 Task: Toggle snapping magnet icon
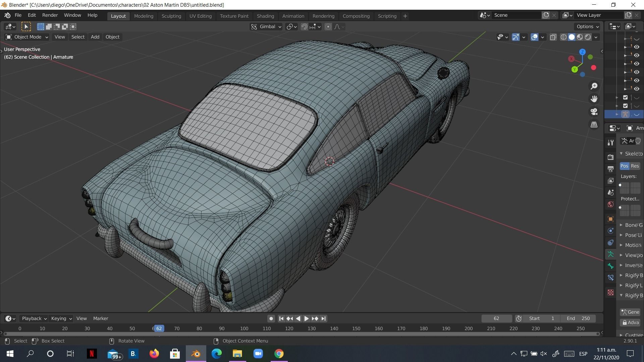coord(304,27)
